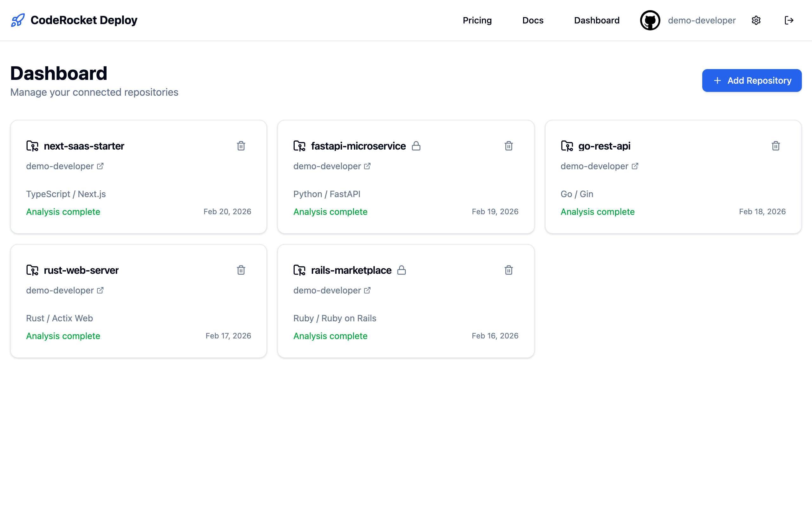
Task: Remove go-rest-api using its trash icon
Action: pos(776,146)
